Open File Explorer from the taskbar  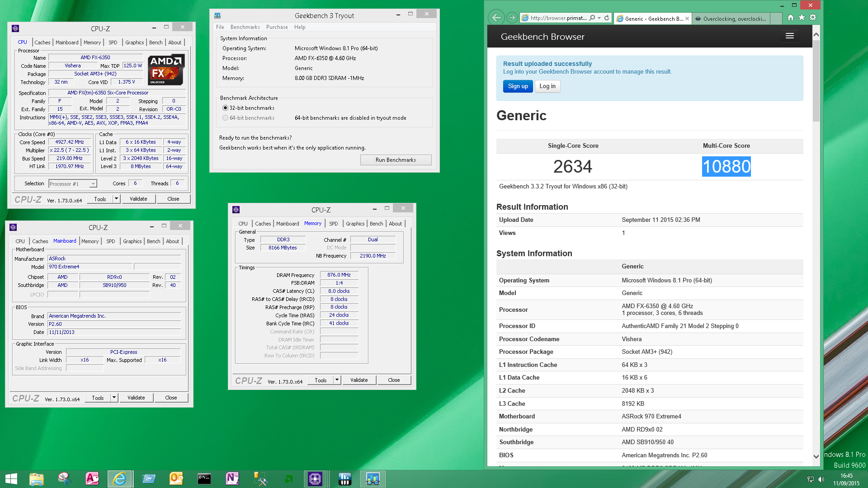point(37,479)
